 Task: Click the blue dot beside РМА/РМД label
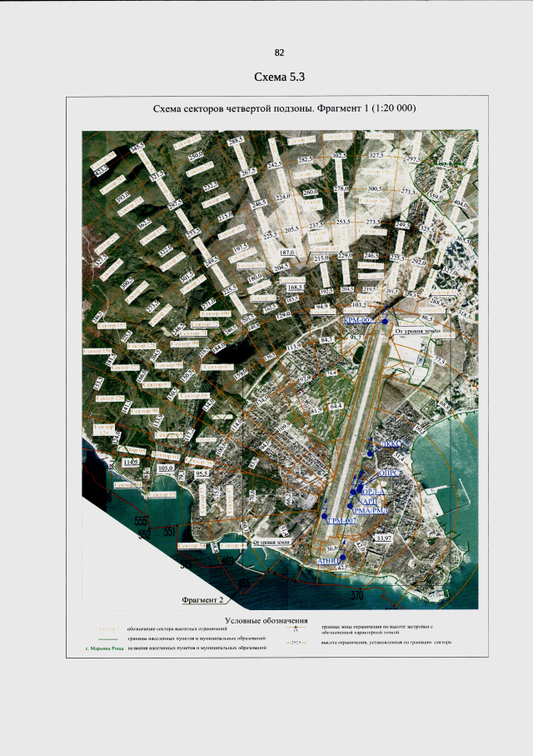[x=350, y=505]
